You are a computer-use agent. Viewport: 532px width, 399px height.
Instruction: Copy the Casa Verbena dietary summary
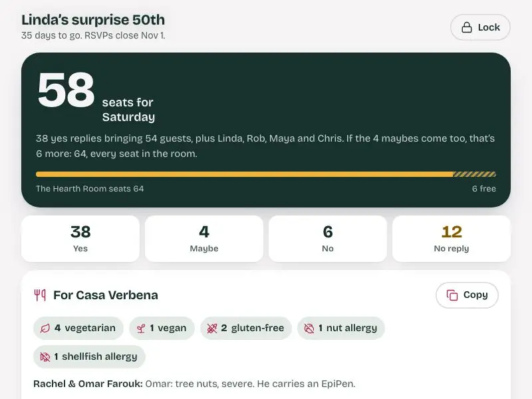(x=467, y=295)
